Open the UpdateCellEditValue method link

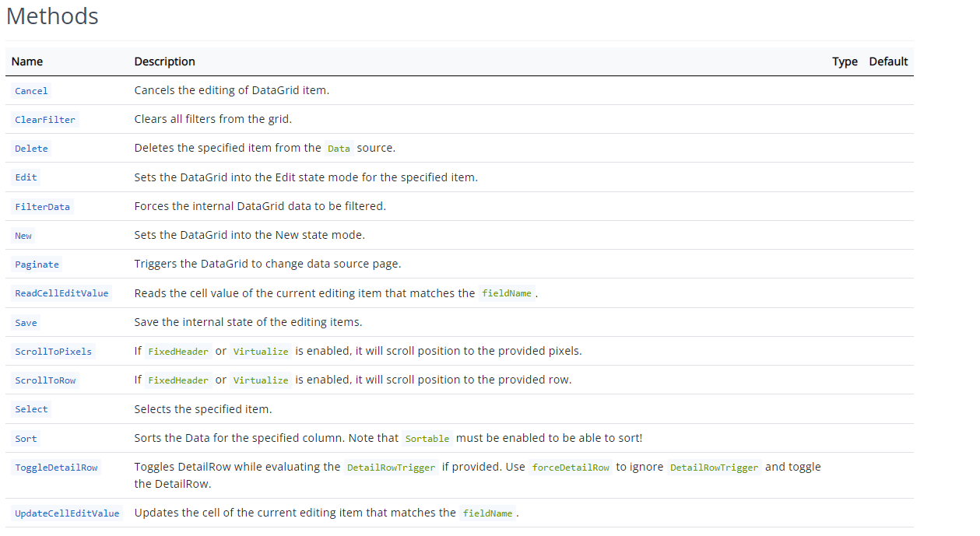pyautogui.click(x=67, y=513)
